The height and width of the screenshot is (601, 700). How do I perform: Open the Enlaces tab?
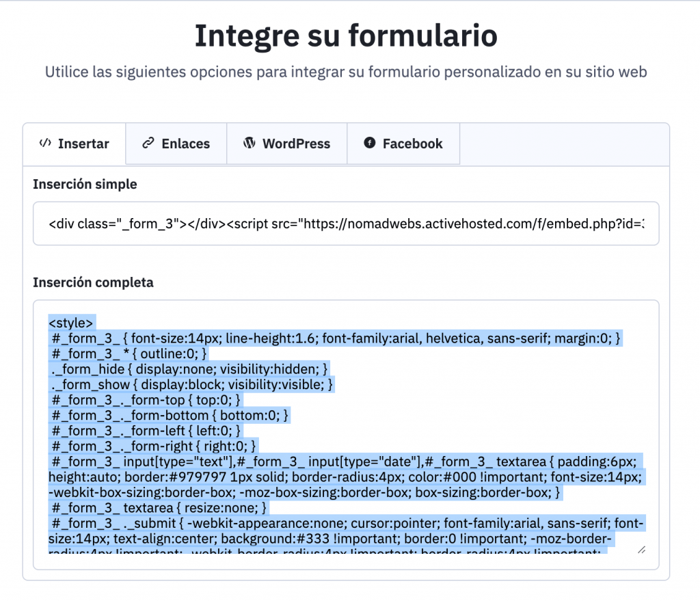click(176, 144)
